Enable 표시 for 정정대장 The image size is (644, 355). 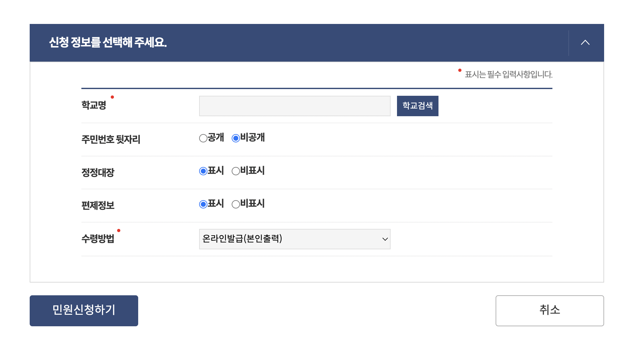[203, 171]
